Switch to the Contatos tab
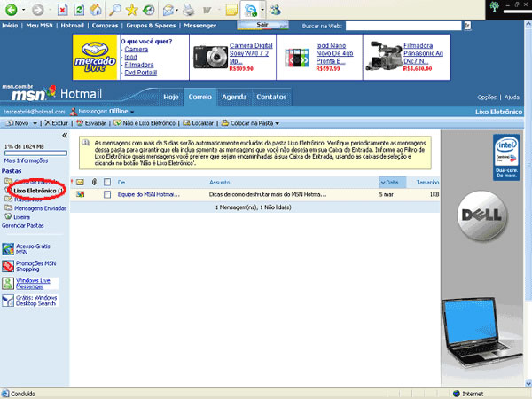 (270, 96)
